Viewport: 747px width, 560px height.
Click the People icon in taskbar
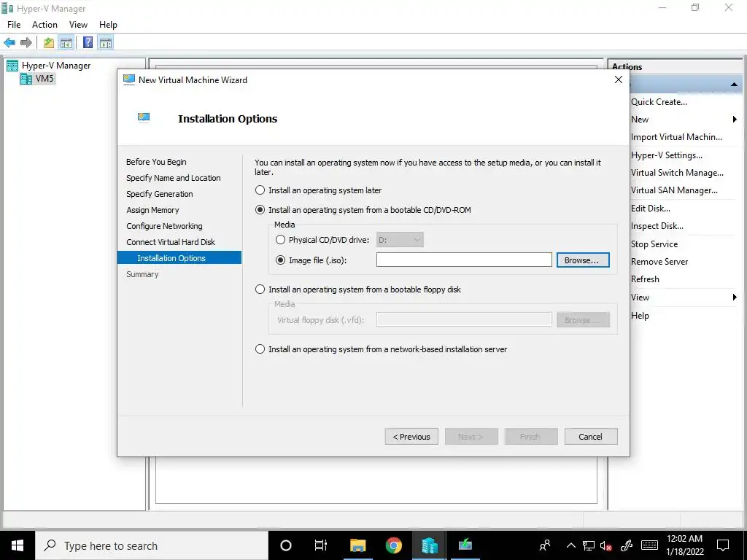click(x=545, y=545)
